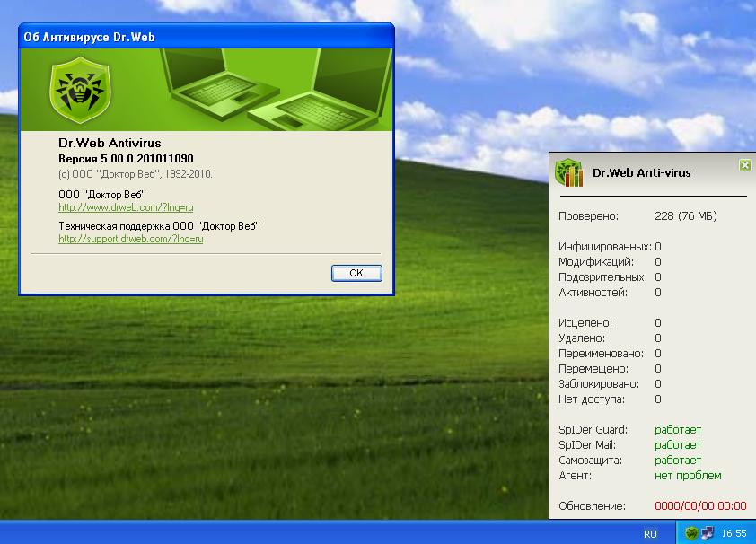Select the "228 (76 МБ)" scanned value
The image size is (756, 544).
(x=686, y=215)
